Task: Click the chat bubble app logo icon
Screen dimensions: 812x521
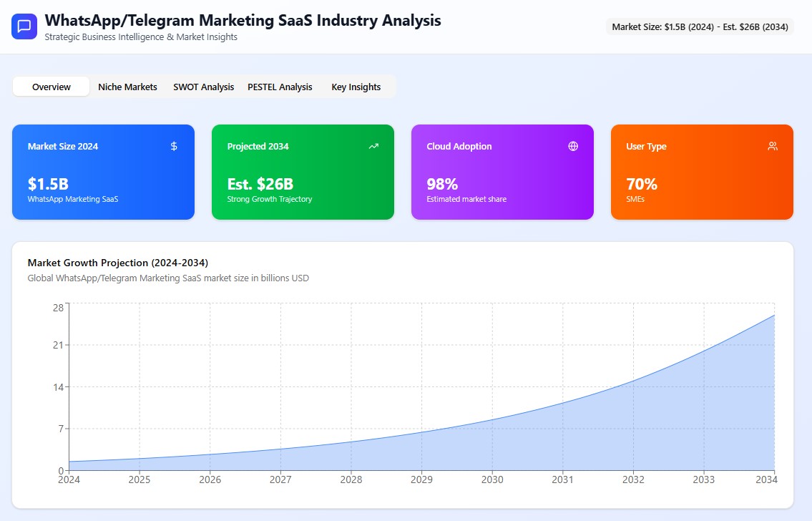Action: tap(24, 26)
